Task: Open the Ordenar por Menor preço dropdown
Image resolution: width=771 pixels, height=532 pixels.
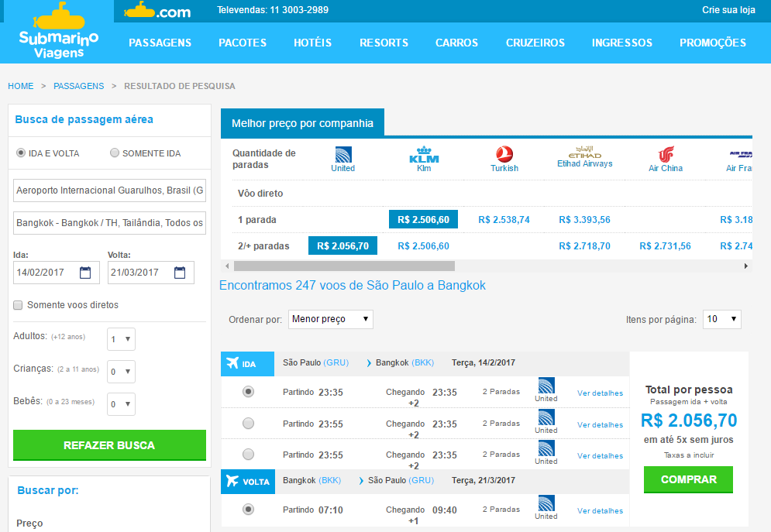Action: (330, 319)
